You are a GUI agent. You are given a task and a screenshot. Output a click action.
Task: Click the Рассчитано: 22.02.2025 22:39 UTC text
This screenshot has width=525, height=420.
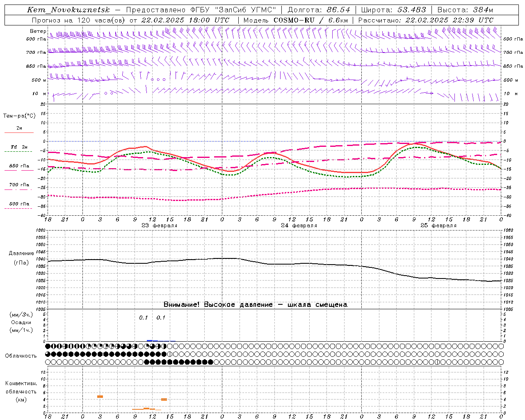(426, 20)
